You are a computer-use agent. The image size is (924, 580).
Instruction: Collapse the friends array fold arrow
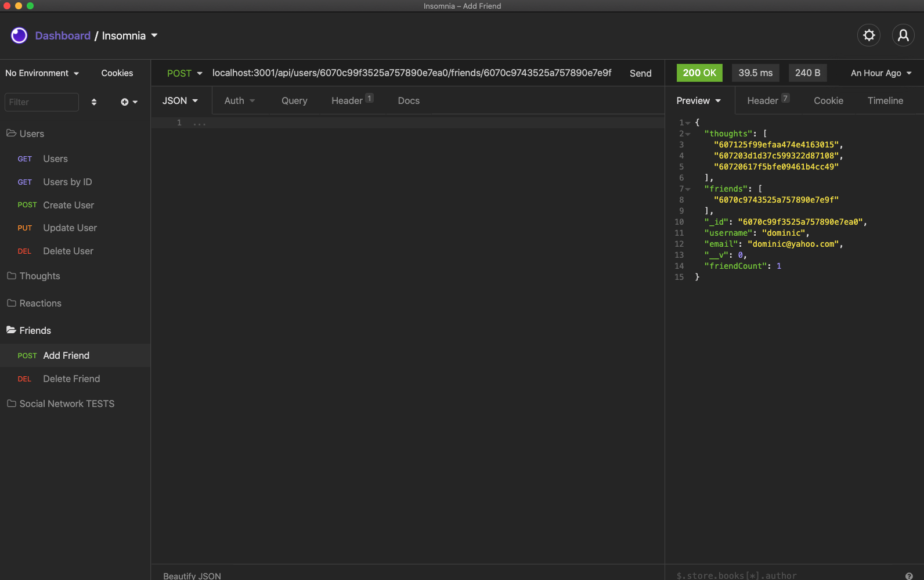[x=688, y=189]
